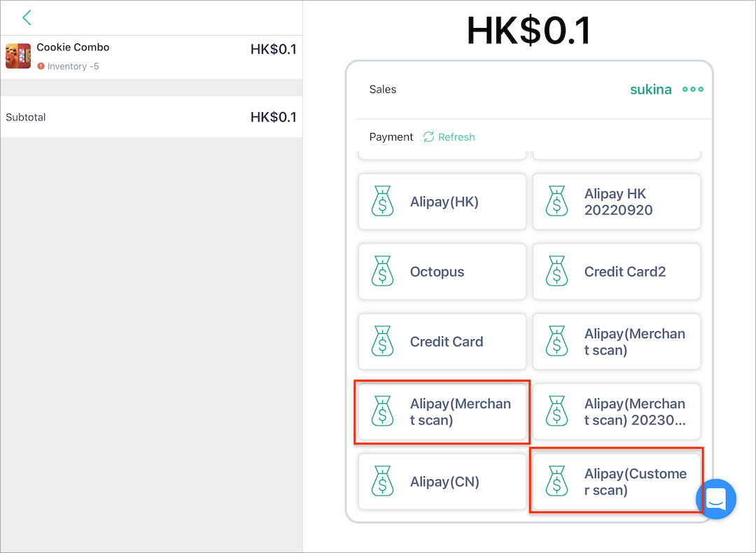756x553 pixels.
Task: Click the Subtotal label
Action: 26,117
